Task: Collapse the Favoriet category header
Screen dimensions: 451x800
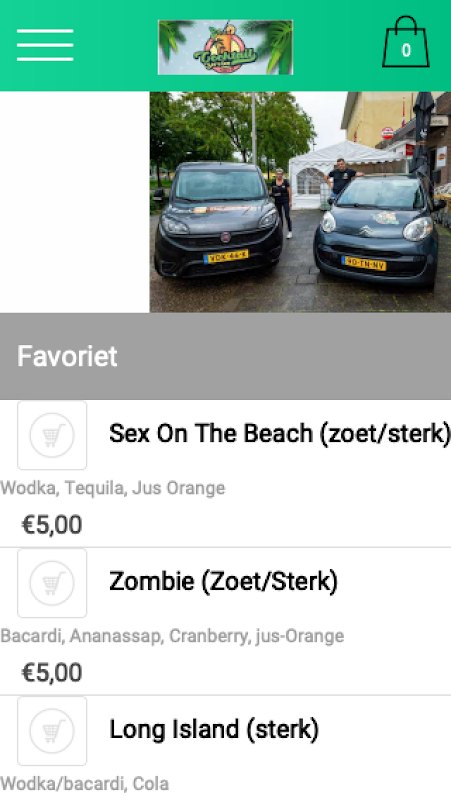Action: (226, 356)
